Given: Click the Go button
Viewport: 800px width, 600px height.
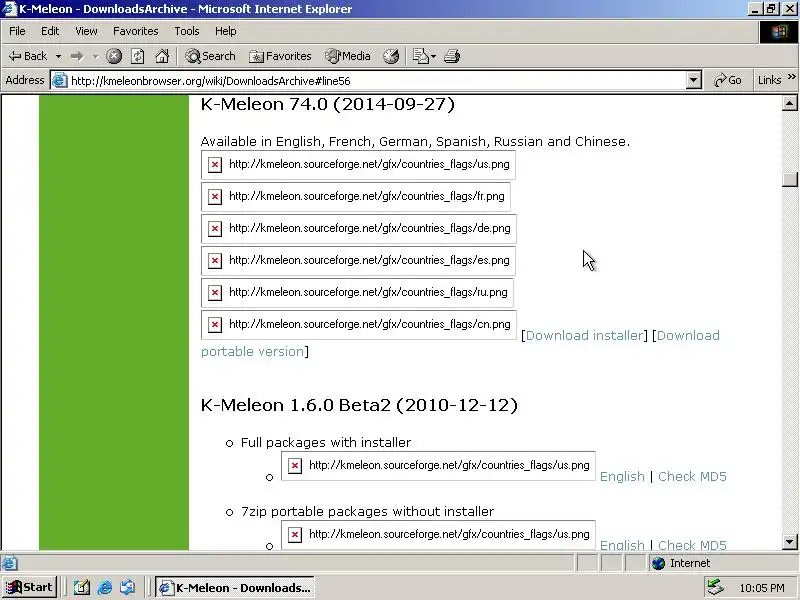Looking at the screenshot, I should point(728,80).
